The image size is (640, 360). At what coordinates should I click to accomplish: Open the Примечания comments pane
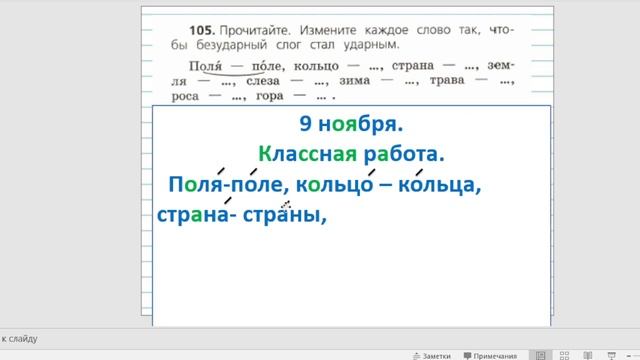(490, 356)
